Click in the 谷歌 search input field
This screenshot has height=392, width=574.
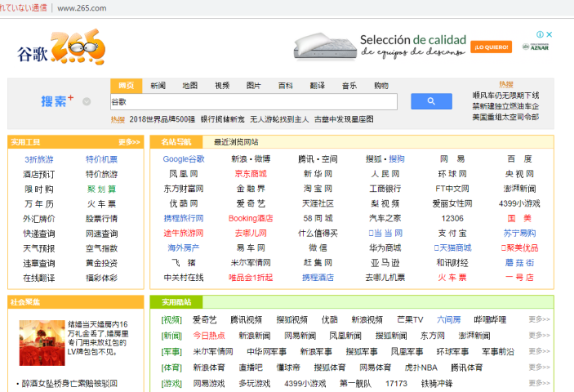click(x=254, y=102)
